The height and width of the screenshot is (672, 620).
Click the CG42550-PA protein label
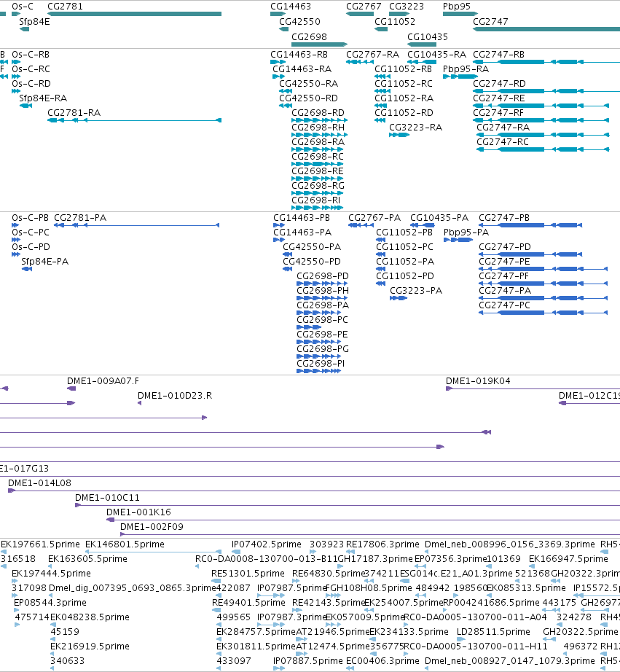pos(312,247)
